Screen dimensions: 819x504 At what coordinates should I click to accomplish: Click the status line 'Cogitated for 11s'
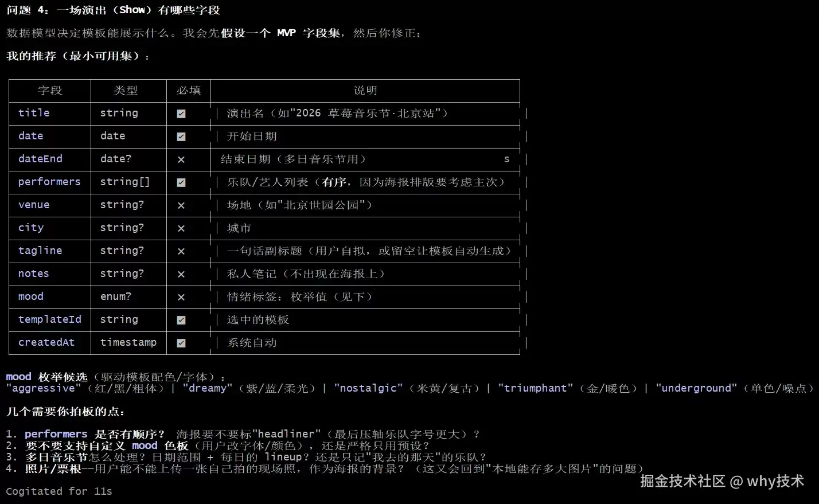[59, 491]
